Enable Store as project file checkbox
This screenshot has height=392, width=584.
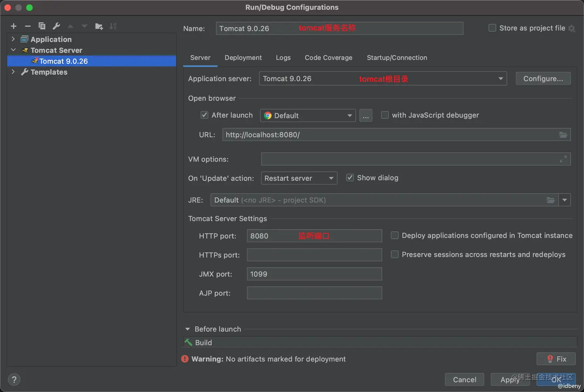[492, 28]
